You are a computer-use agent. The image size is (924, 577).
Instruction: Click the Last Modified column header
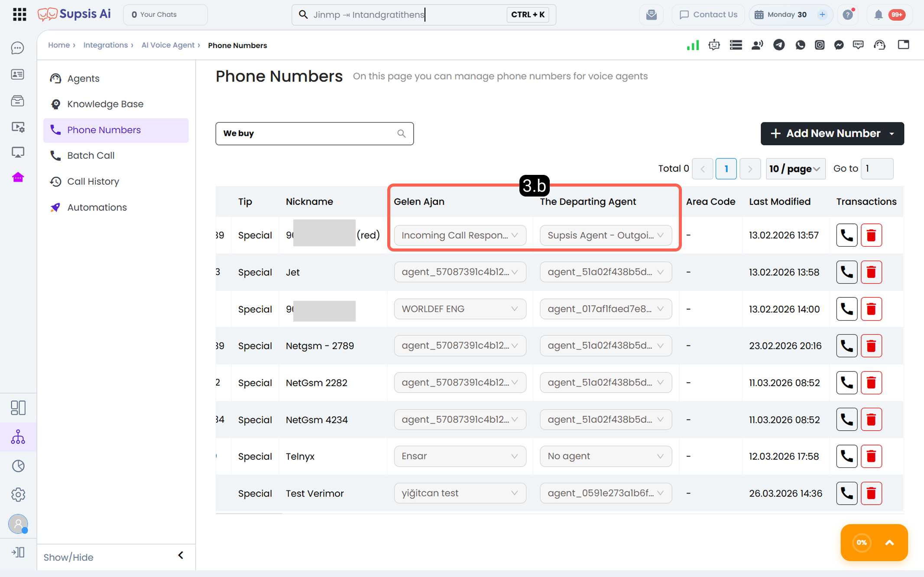[780, 202]
